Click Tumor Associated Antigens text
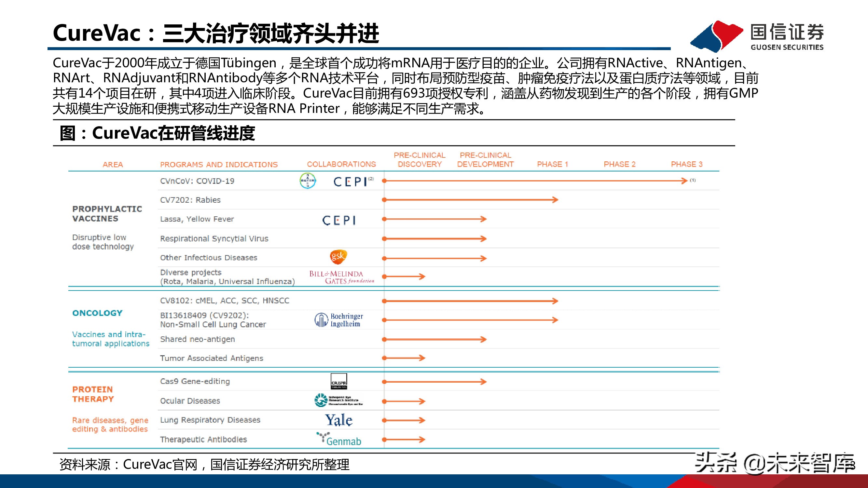Viewport: 868px width, 488px height. tap(212, 358)
